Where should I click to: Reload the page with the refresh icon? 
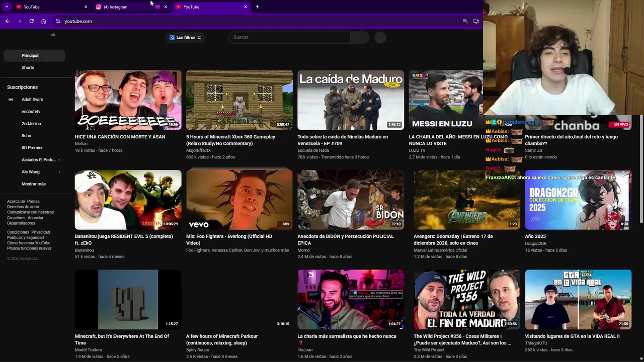point(31,21)
